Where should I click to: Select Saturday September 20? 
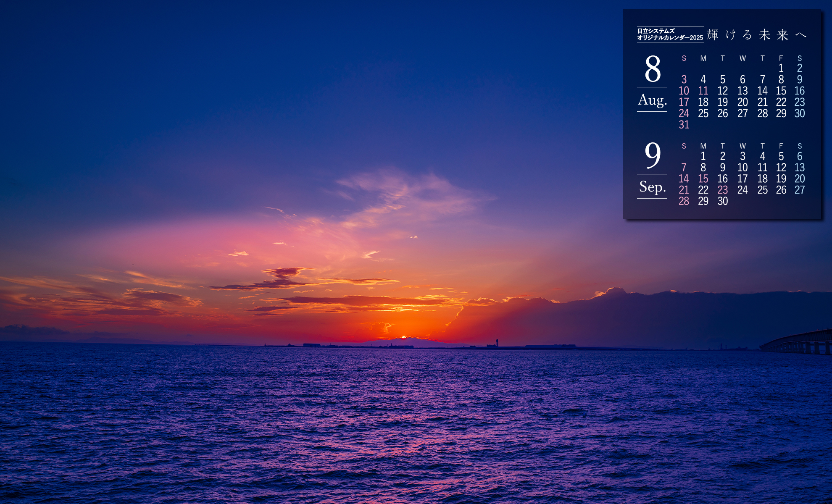[800, 179]
